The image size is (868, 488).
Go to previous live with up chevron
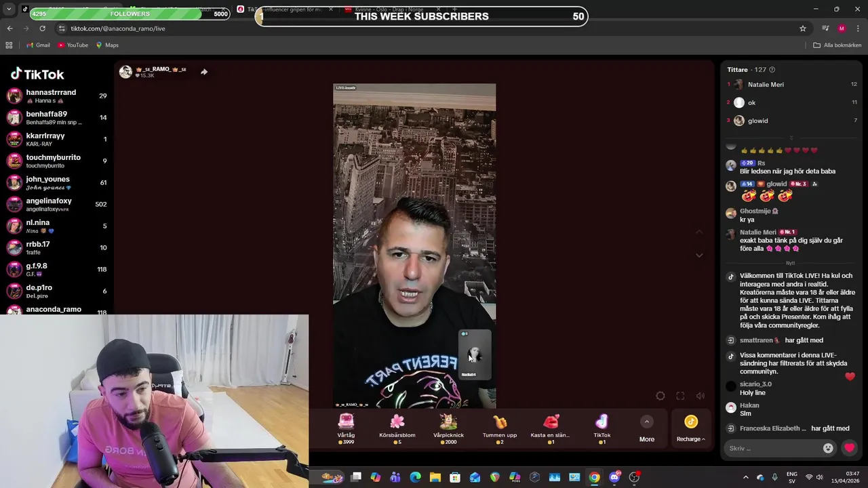tap(699, 232)
